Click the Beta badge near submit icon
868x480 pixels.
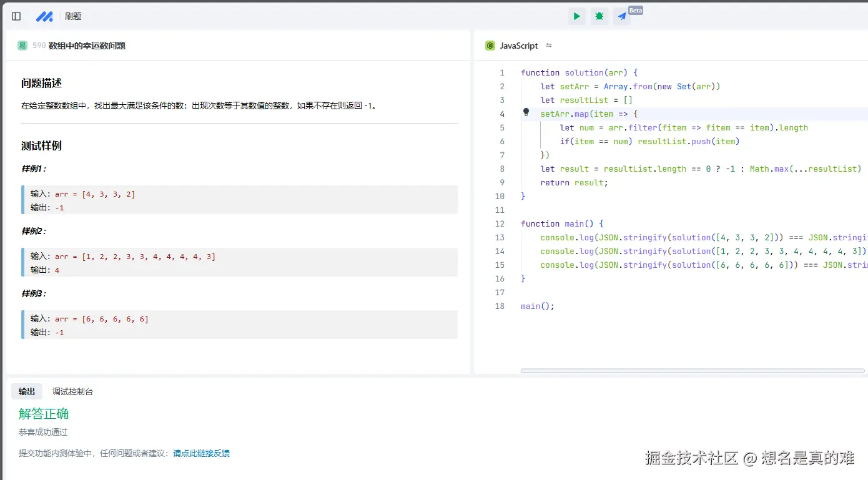tap(635, 11)
